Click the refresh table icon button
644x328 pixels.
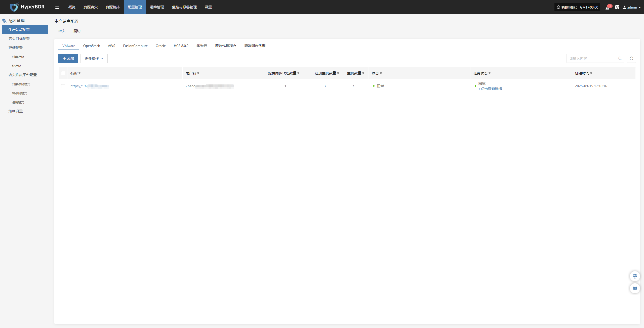point(631,58)
